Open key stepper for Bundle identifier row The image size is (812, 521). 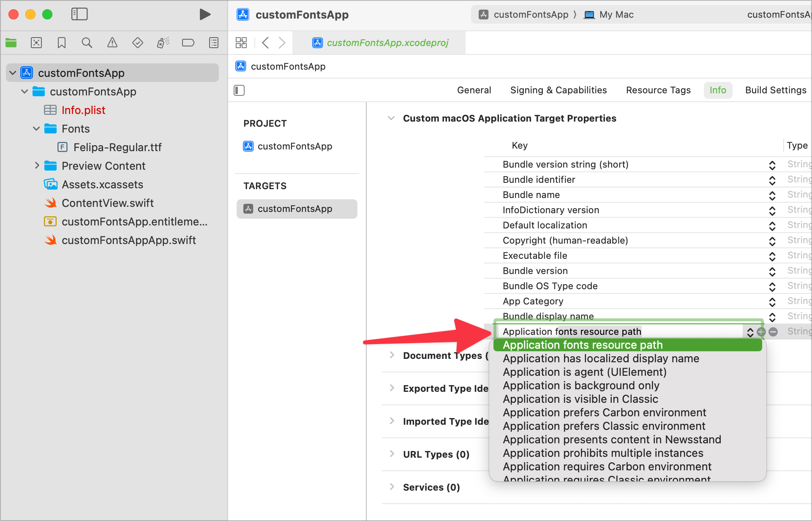772,180
